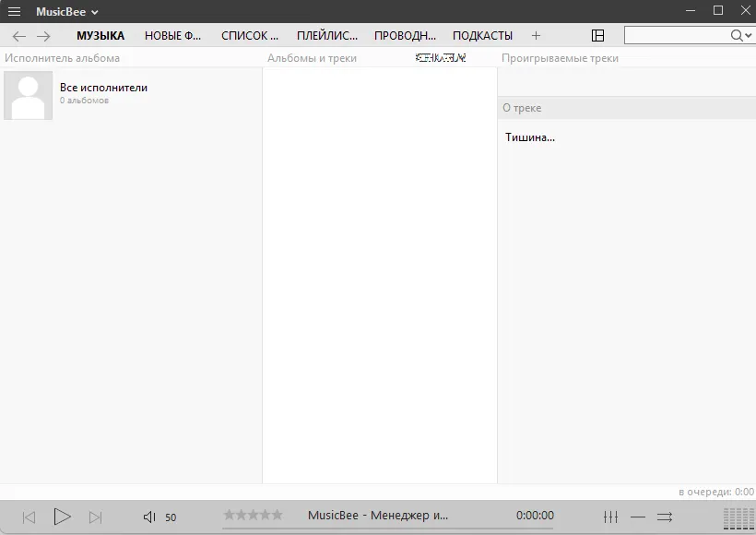The image size is (756, 535).
Task: Switch to the МУЗЫКА tab
Action: click(x=100, y=36)
